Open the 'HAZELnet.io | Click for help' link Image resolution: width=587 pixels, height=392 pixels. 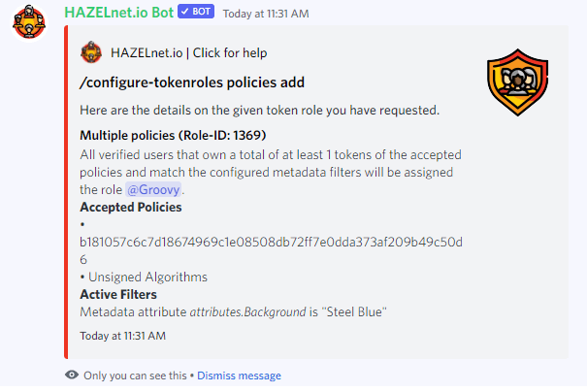point(188,53)
